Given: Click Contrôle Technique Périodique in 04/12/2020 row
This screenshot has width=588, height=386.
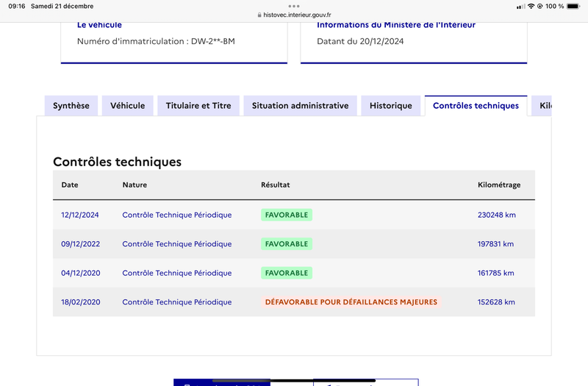Looking at the screenshot, I should [177, 273].
